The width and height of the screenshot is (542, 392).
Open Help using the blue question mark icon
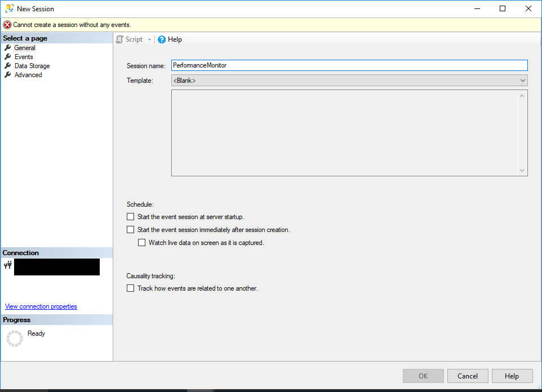coord(162,39)
